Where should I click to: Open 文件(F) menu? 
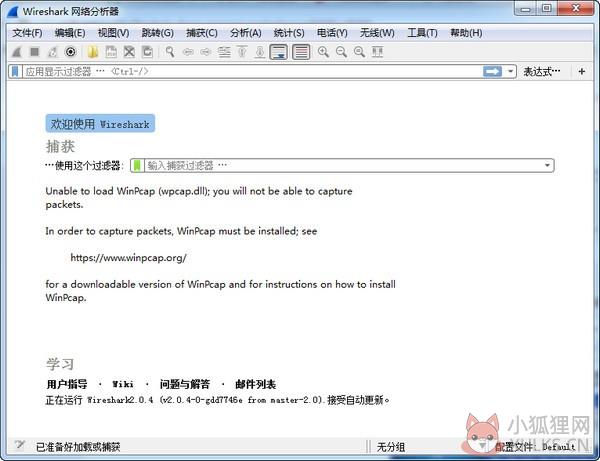click(x=27, y=33)
